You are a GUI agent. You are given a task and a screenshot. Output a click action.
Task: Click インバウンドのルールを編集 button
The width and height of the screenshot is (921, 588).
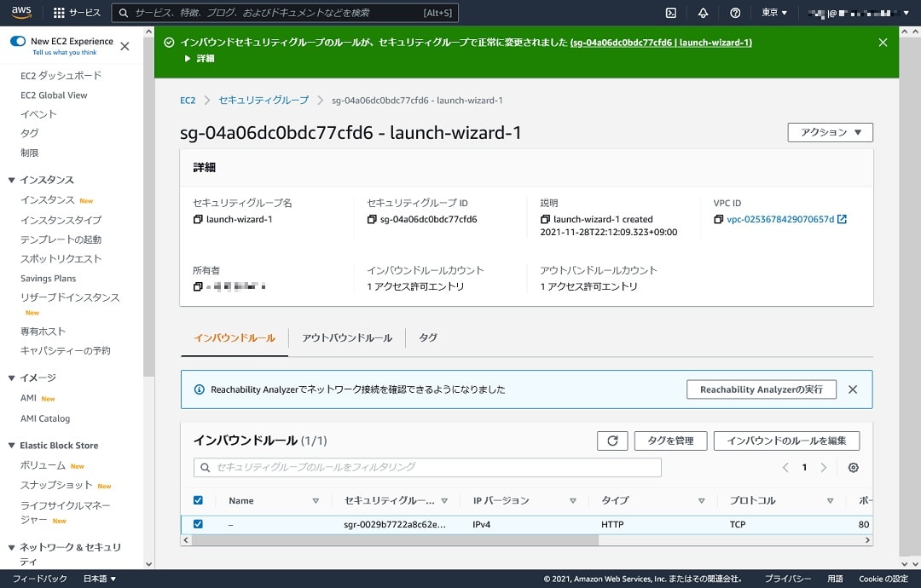pyautogui.click(x=786, y=441)
